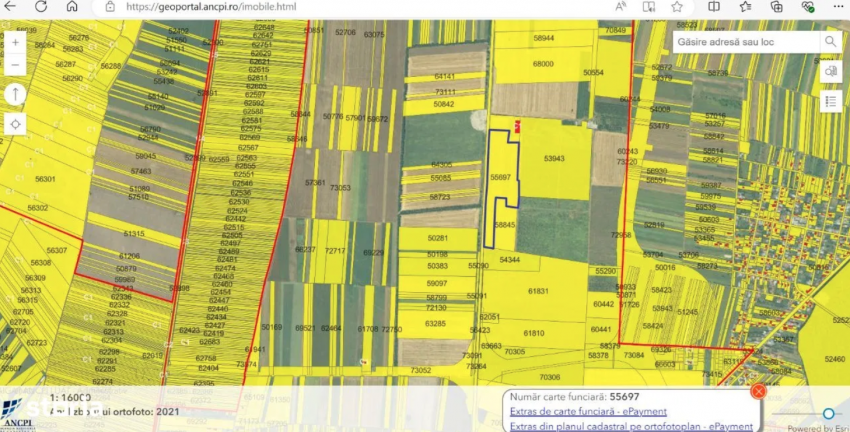This screenshot has width=850, height=432.
Task: Zoom in on the cadastral map
Action: (x=16, y=44)
